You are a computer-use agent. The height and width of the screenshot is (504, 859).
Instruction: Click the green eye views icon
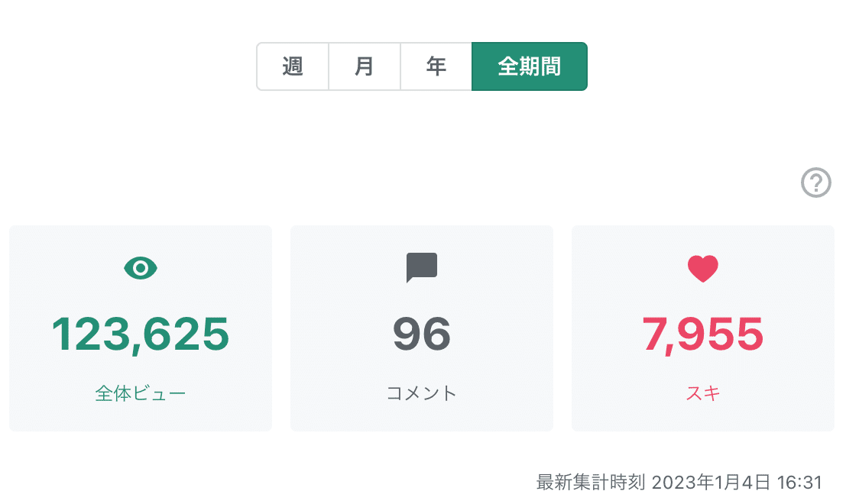141,267
